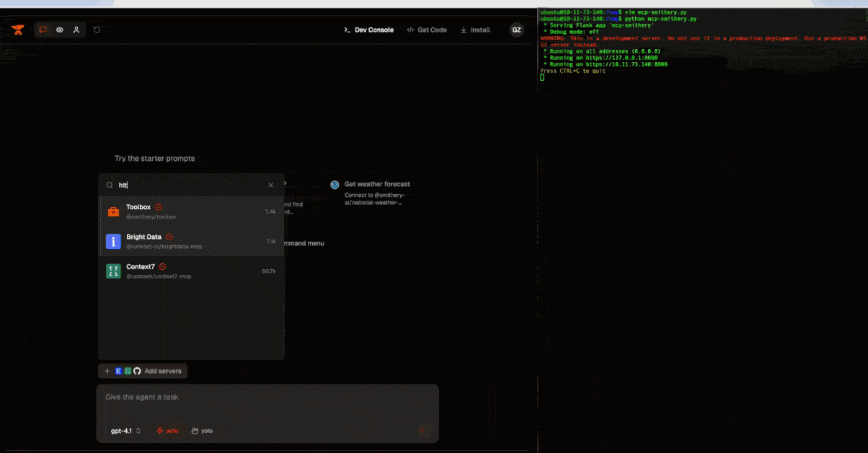Click the GitHub icon in Add servers
This screenshot has width=868, height=453.
tap(137, 371)
